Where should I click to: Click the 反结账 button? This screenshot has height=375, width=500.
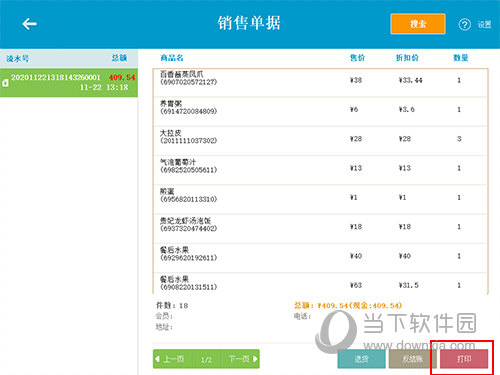tap(413, 359)
